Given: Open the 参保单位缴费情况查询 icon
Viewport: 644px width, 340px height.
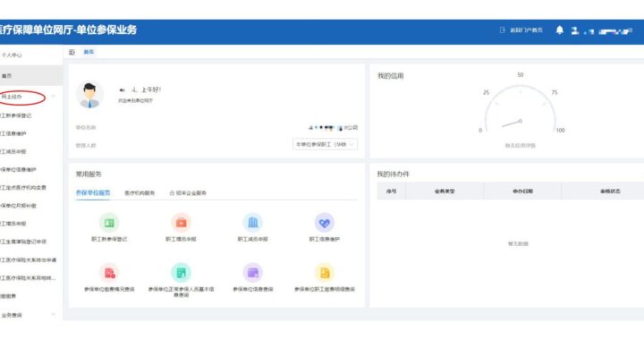Looking at the screenshot, I should tap(109, 273).
